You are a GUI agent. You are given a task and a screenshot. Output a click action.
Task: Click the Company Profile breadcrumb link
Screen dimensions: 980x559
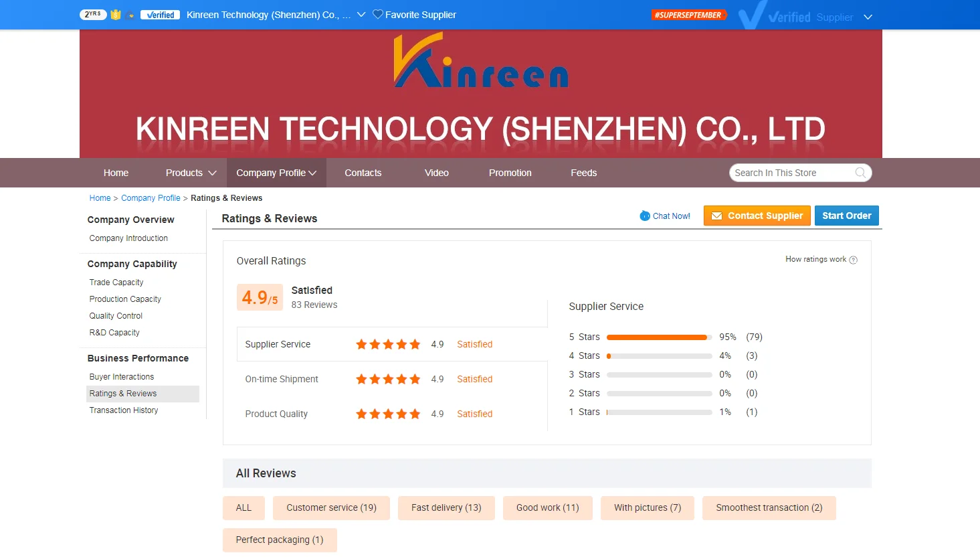(x=151, y=198)
